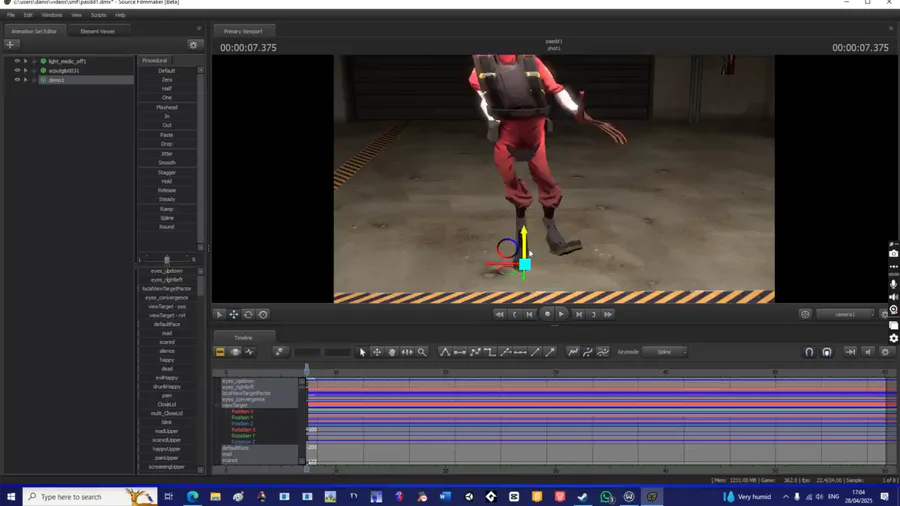Switch timeline to Clip Editor mode
900x506 pixels.
coord(220,352)
